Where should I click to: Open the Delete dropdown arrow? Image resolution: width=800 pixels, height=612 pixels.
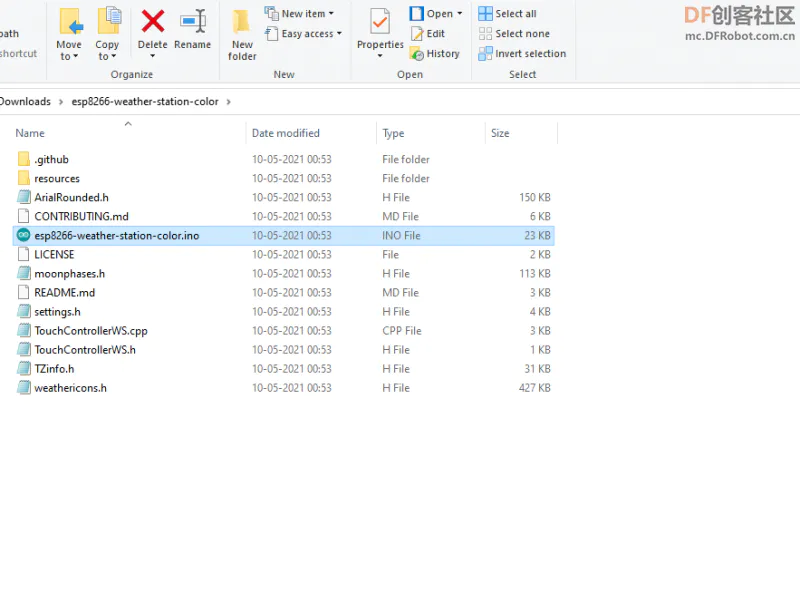point(153,56)
